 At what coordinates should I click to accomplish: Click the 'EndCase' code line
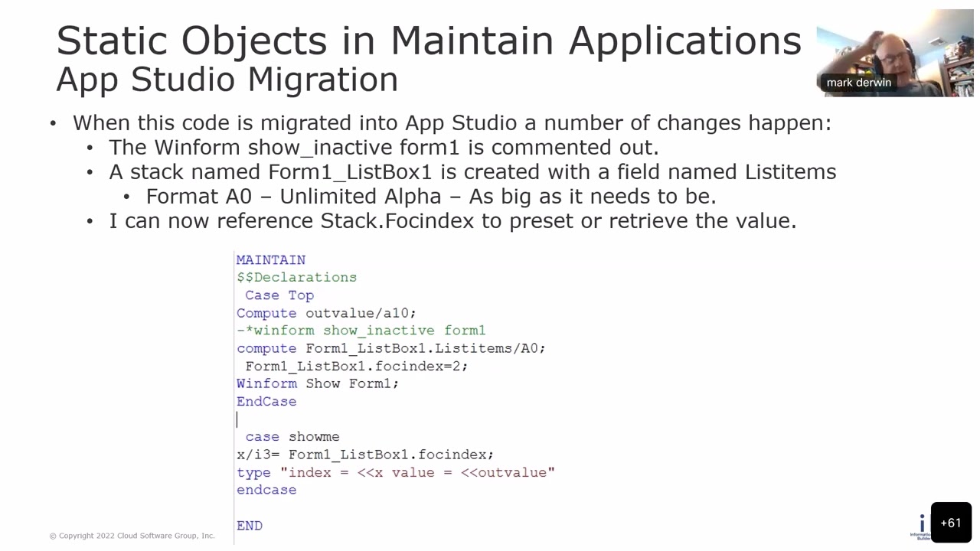point(266,401)
